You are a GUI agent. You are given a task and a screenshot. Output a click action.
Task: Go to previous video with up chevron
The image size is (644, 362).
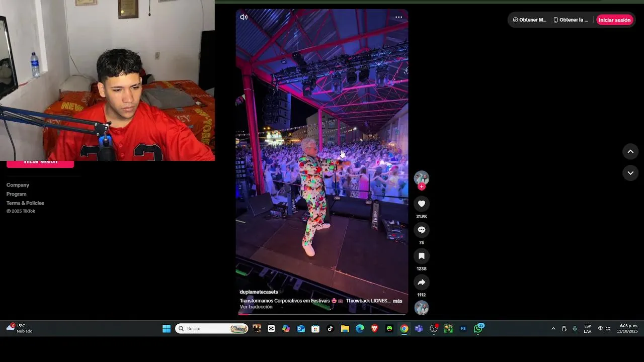(x=630, y=151)
